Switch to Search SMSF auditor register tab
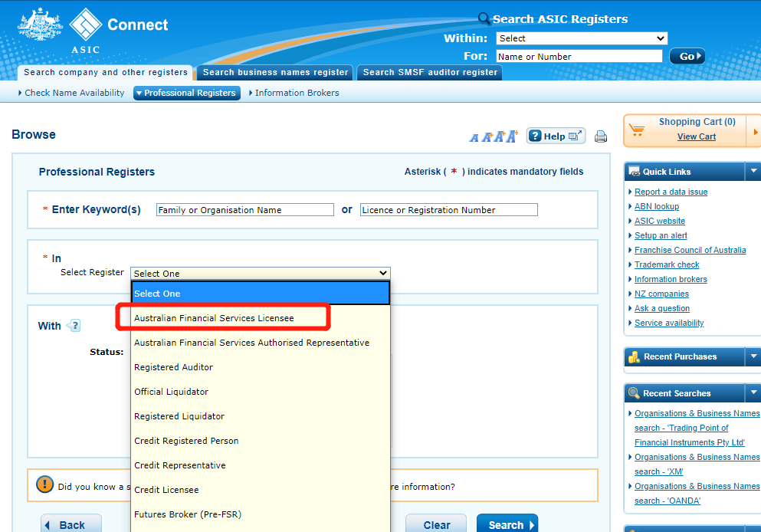Screen dimensions: 761x532 [430, 72]
